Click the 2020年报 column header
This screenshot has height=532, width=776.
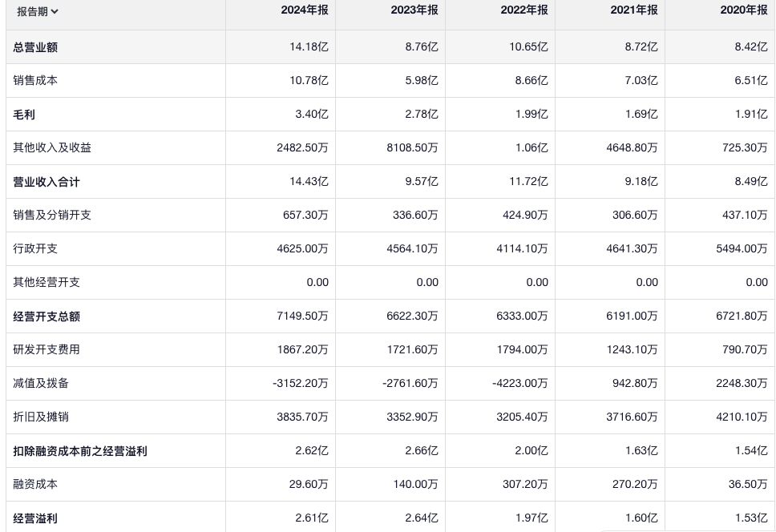pos(743,10)
